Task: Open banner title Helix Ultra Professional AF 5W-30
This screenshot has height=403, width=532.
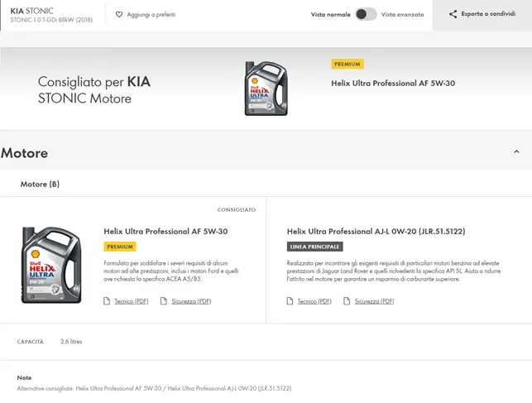Action: (393, 83)
